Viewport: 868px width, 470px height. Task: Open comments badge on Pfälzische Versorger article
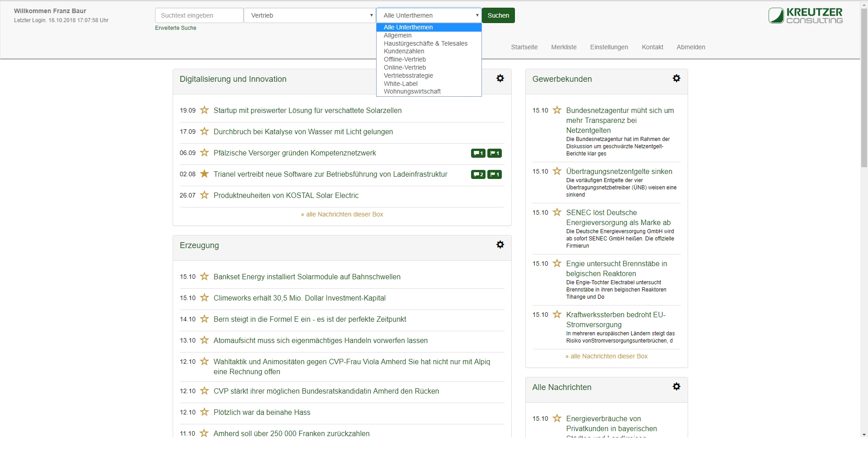pos(478,153)
